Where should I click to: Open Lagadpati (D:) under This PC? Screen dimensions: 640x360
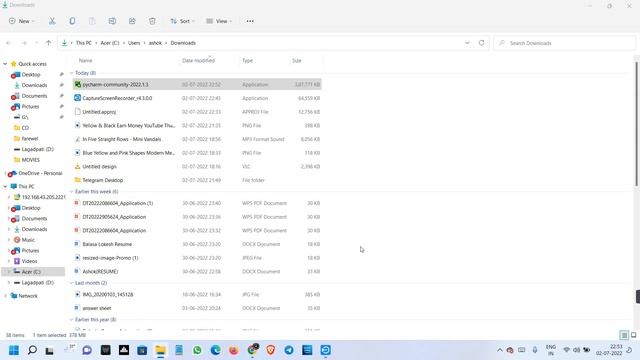[x=37, y=282]
